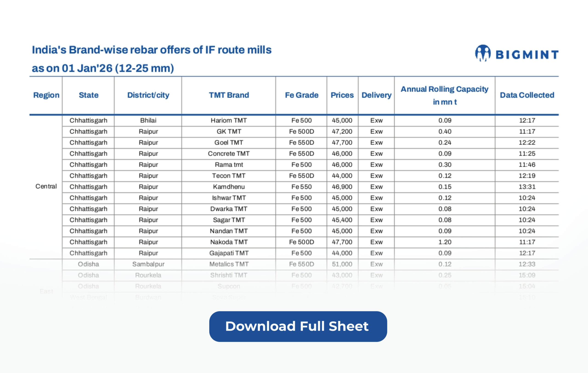Select the District/city column header
588x373 pixels.
tap(148, 95)
